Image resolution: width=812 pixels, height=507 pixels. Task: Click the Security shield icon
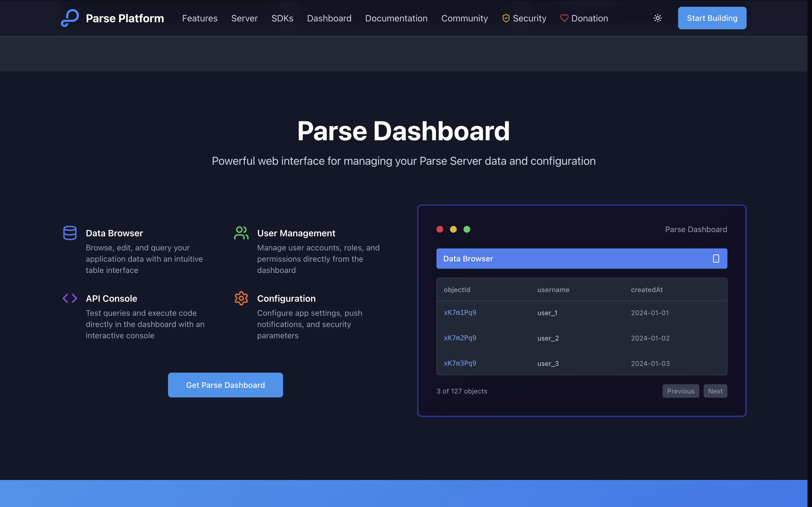click(506, 18)
